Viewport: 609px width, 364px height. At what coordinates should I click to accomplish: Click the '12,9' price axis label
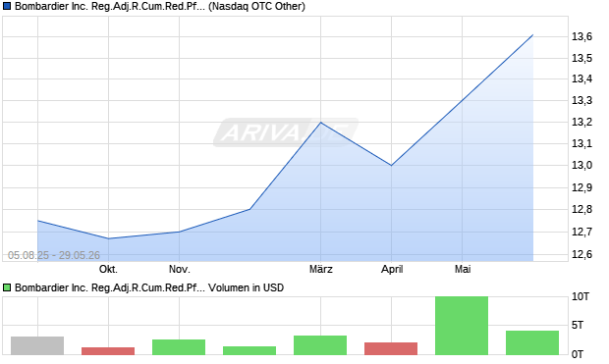click(581, 187)
